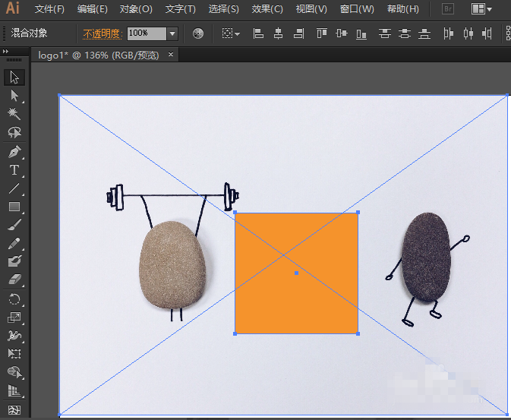Screen dimensions: 511x420
Task: Select the Direct Selection tool
Action: [14, 95]
